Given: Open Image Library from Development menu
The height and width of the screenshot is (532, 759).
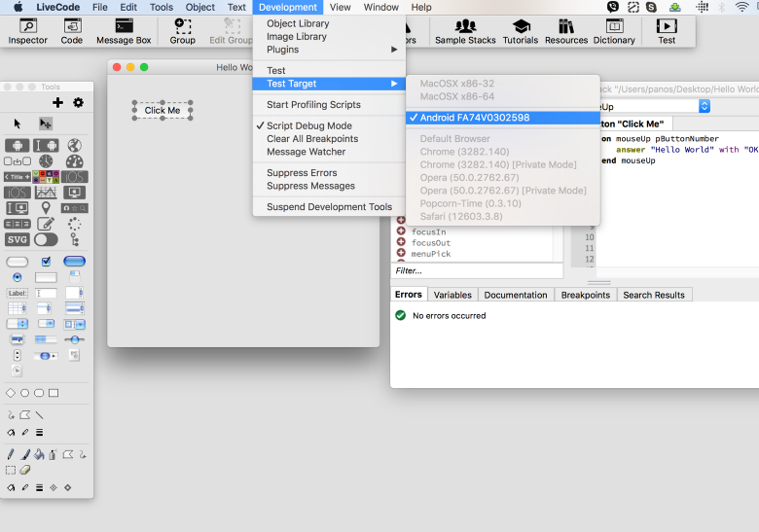Looking at the screenshot, I should point(329,37).
